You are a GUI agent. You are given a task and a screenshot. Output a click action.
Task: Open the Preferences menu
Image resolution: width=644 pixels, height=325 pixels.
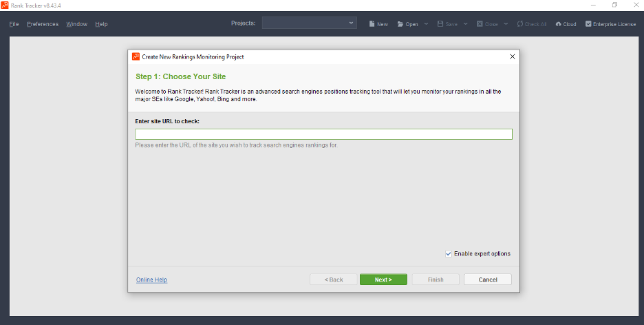click(x=43, y=24)
